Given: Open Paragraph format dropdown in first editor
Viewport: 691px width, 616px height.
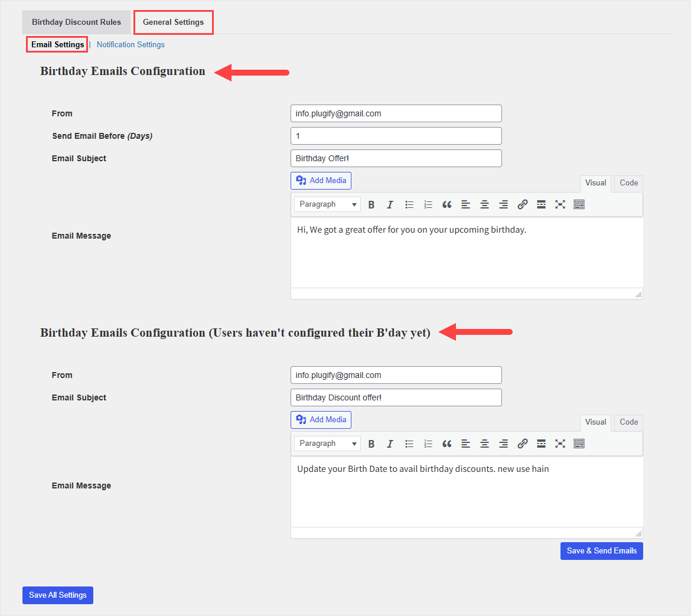Looking at the screenshot, I should 327,204.
